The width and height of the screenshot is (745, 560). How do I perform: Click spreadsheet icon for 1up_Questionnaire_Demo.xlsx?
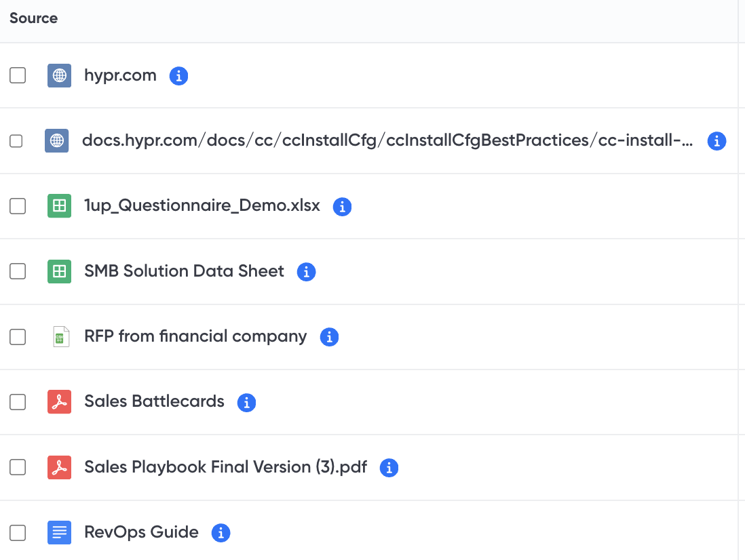coord(60,206)
